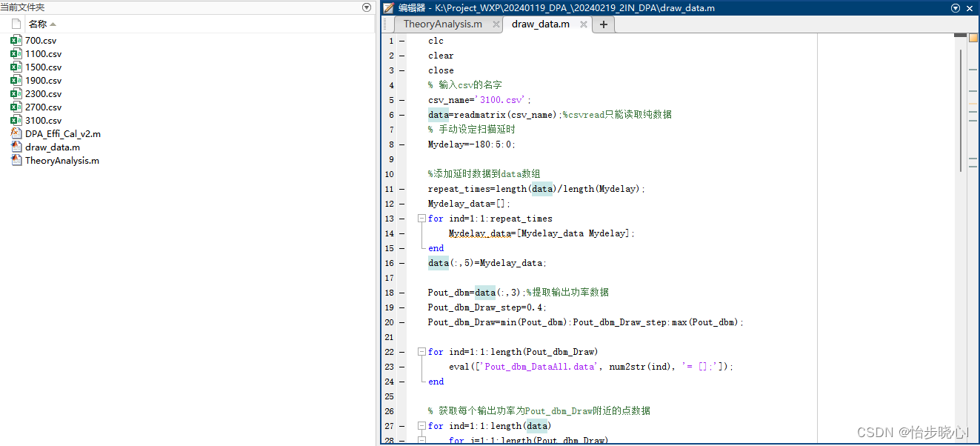Open the Current Folder panel actions dropdown
Viewport: 980px width, 446px height.
366,7
